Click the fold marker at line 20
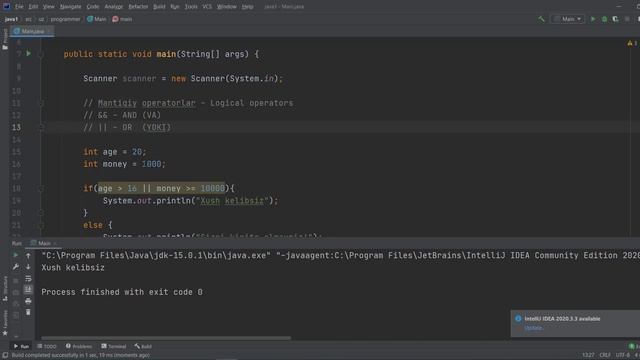Screen dimensions: 640x360 [41, 213]
